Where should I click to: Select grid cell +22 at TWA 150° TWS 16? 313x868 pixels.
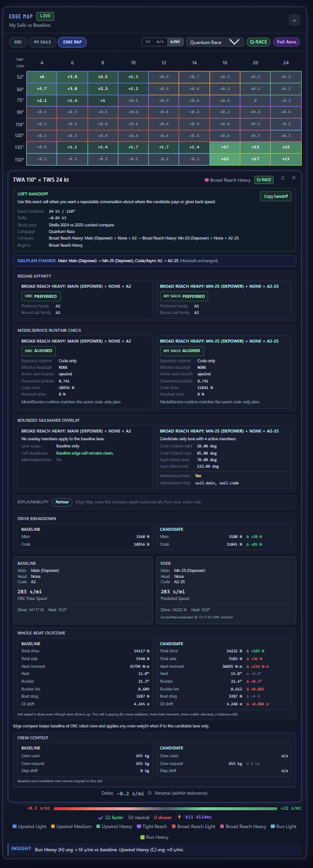coord(224,158)
